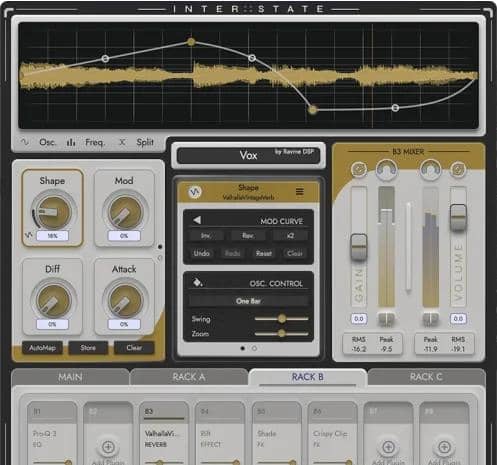This screenshot has width=497, height=465.
Task: Click Clear in MOD CURVE section
Action: 295,253
